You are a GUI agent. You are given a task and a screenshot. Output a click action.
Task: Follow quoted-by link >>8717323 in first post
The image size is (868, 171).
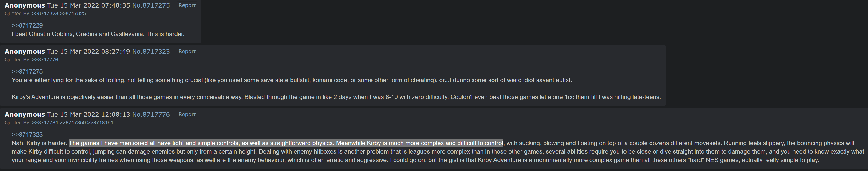click(x=45, y=13)
